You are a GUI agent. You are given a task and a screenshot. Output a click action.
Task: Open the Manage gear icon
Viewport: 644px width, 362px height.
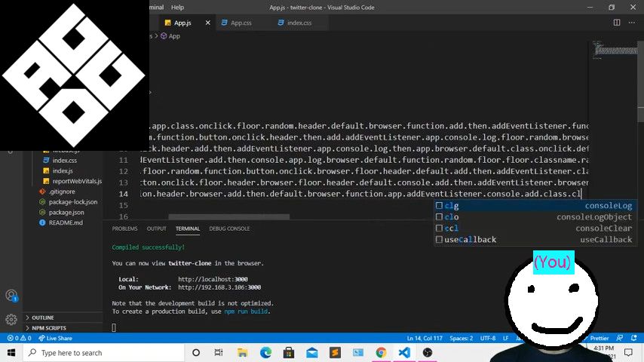coord(11,319)
